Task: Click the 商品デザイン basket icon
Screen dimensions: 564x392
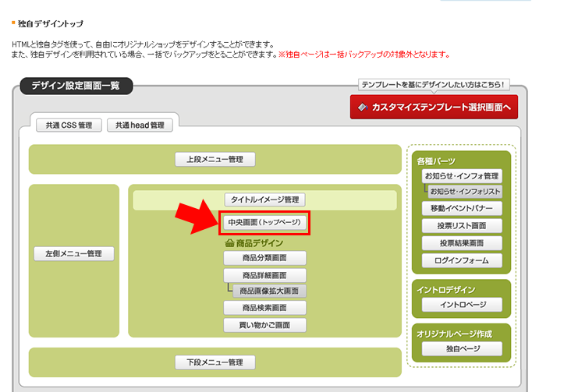Action: tap(229, 243)
